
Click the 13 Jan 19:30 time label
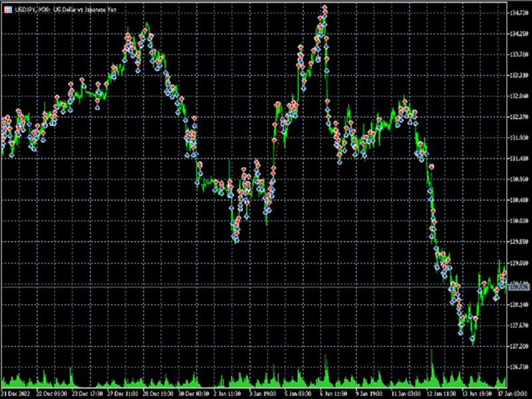[476, 394]
